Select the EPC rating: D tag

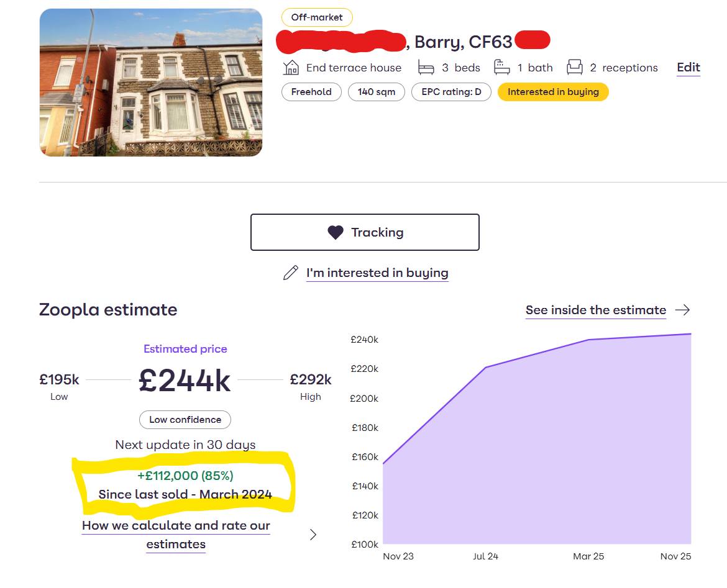click(451, 92)
